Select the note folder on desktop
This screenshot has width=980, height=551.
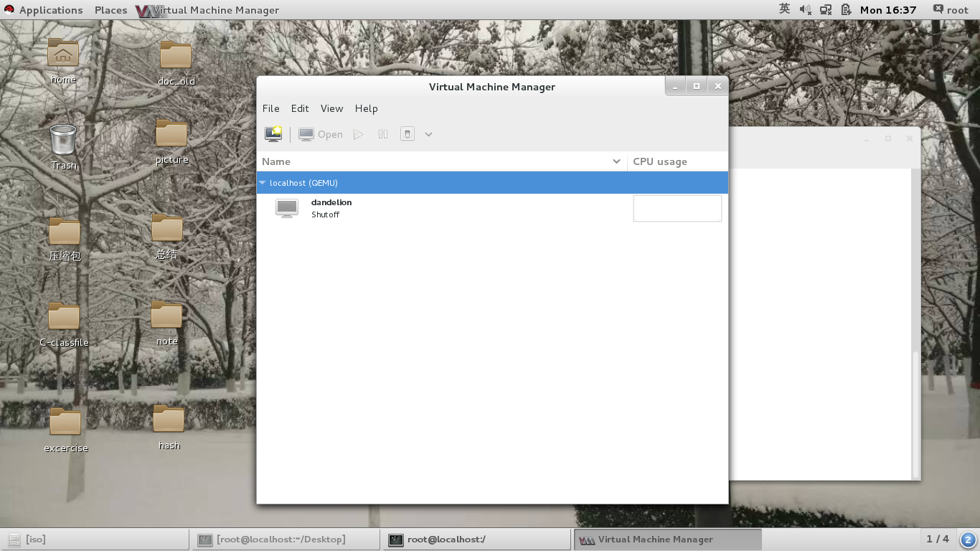tap(166, 323)
